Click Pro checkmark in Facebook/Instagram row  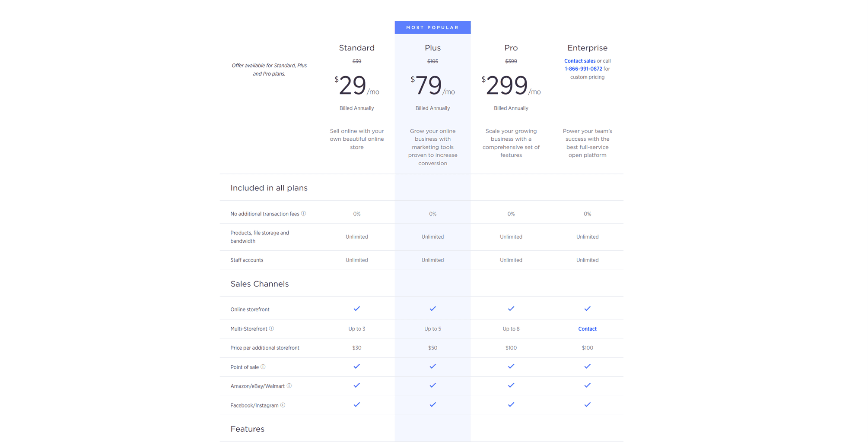tap(511, 405)
